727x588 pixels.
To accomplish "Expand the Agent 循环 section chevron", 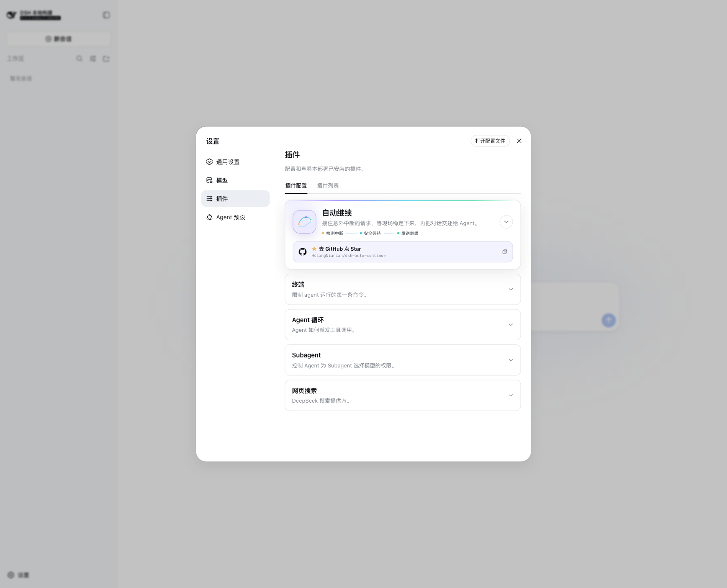I will 511,325.
